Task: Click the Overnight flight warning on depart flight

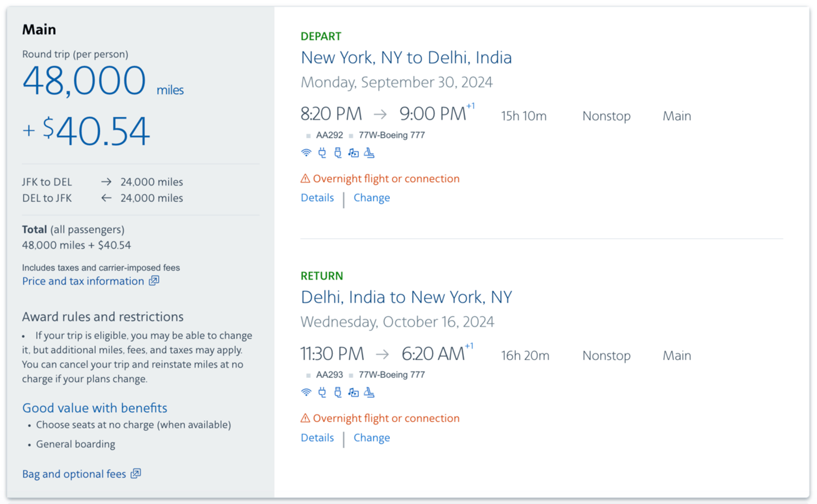Action: [386, 179]
